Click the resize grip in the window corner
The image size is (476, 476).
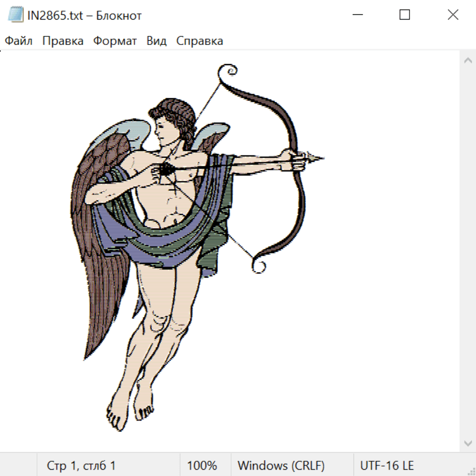(x=471, y=471)
